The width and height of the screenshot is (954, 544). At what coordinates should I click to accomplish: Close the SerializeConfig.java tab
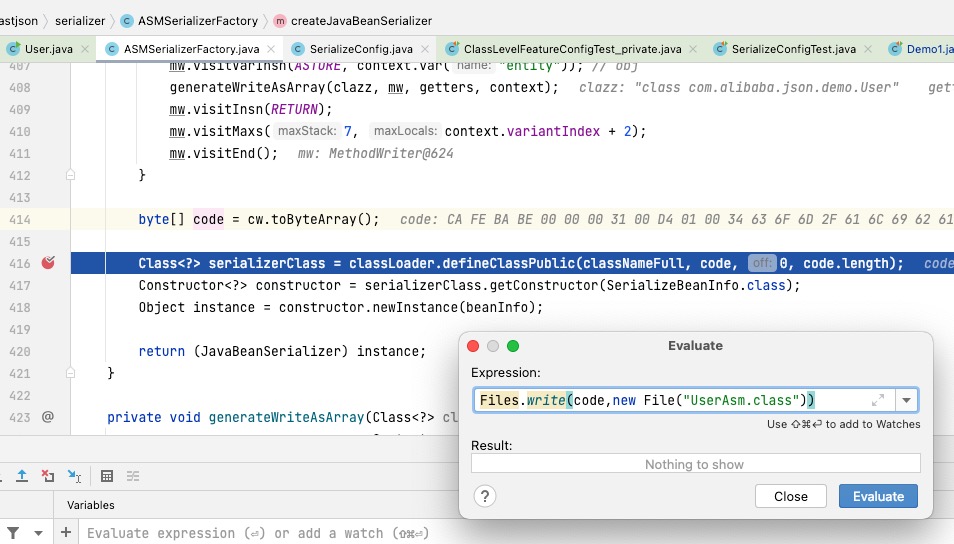tap(425, 49)
